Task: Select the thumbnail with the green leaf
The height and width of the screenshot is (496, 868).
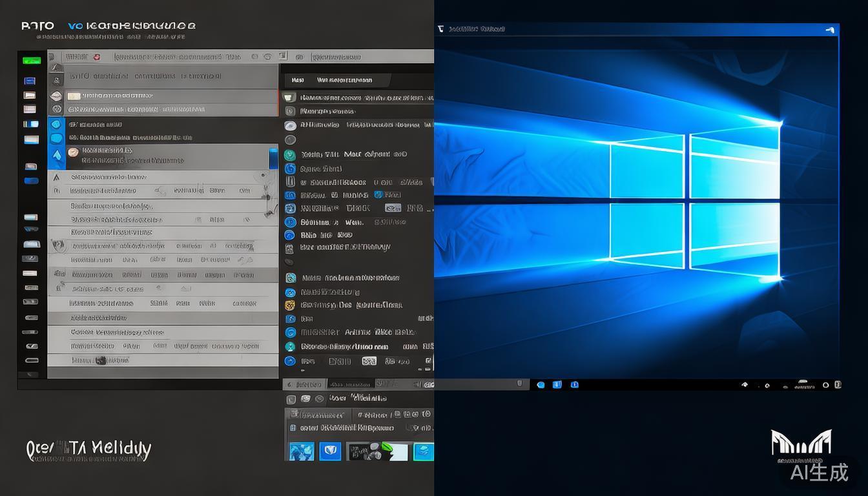Action: click(378, 451)
